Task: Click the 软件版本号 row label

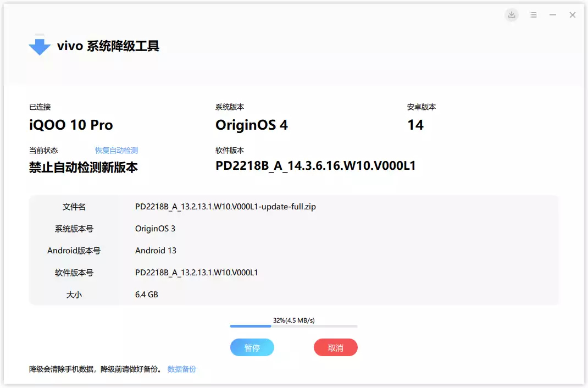Action: [x=74, y=273]
